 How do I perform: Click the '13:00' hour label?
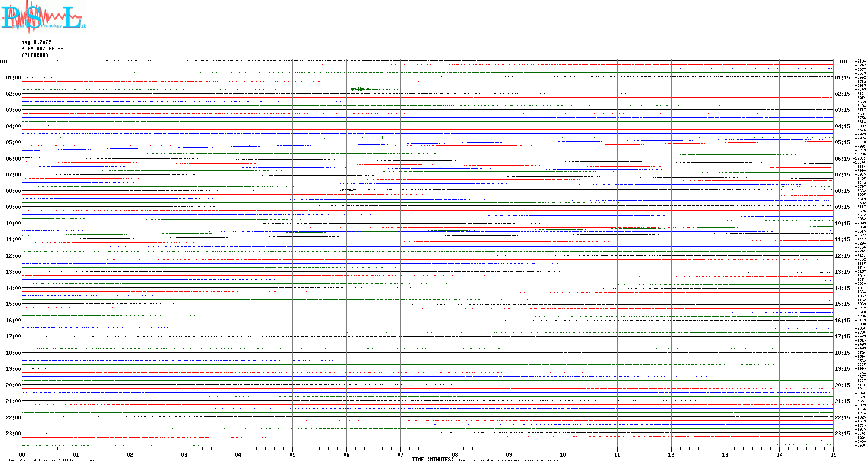pyautogui.click(x=13, y=272)
